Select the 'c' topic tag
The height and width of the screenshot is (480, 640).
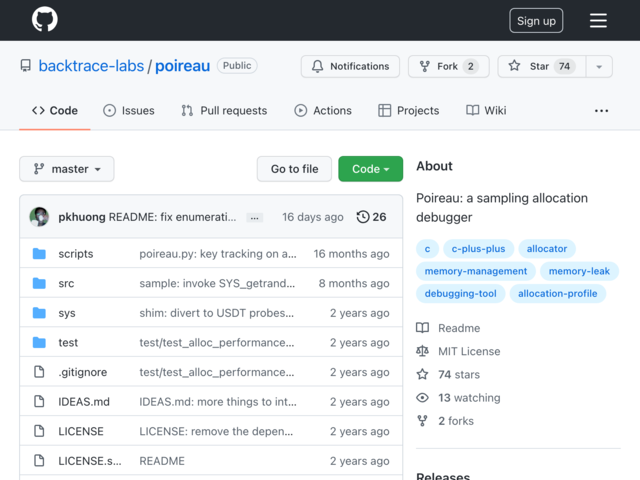click(427, 249)
